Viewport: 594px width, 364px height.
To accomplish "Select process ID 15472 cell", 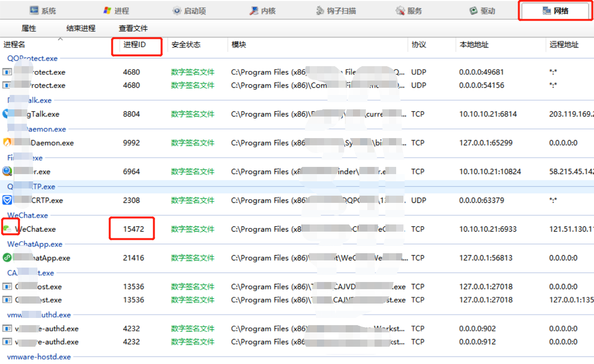I will click(x=133, y=229).
